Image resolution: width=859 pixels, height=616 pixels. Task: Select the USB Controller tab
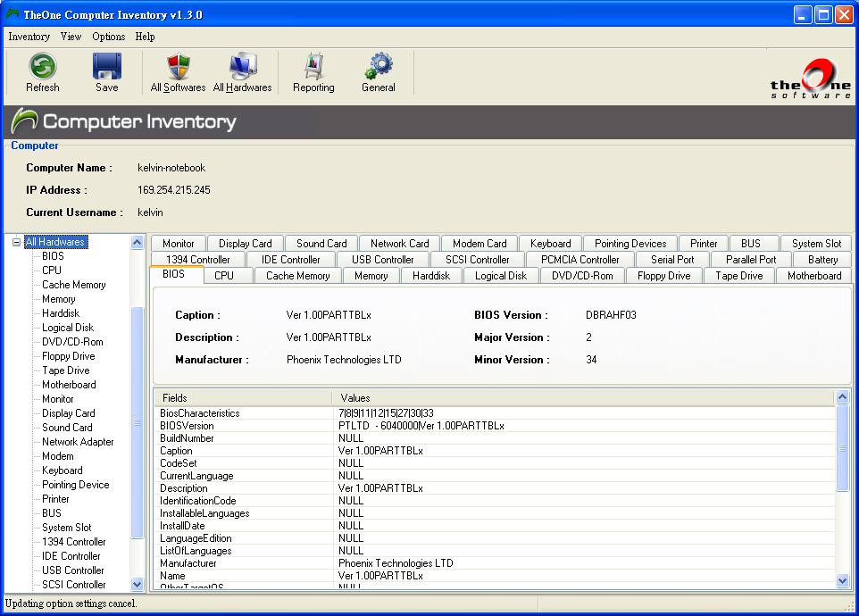[x=382, y=260]
